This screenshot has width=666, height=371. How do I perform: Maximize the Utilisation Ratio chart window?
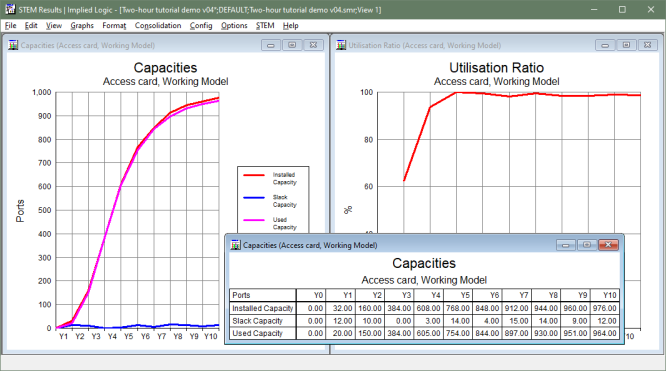[x=626, y=45]
